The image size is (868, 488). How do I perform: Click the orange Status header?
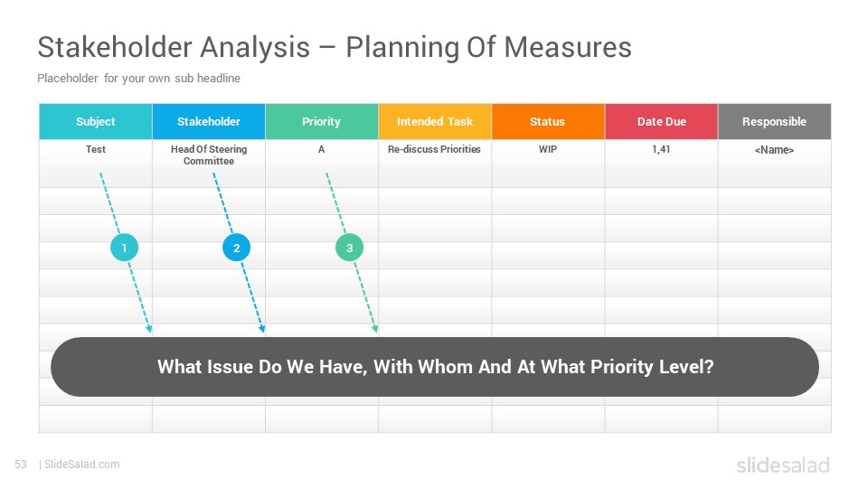click(548, 121)
